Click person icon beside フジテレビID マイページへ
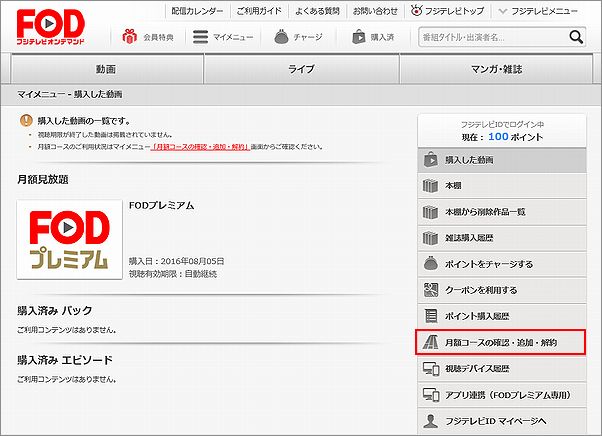The image size is (602, 436). pos(431,421)
